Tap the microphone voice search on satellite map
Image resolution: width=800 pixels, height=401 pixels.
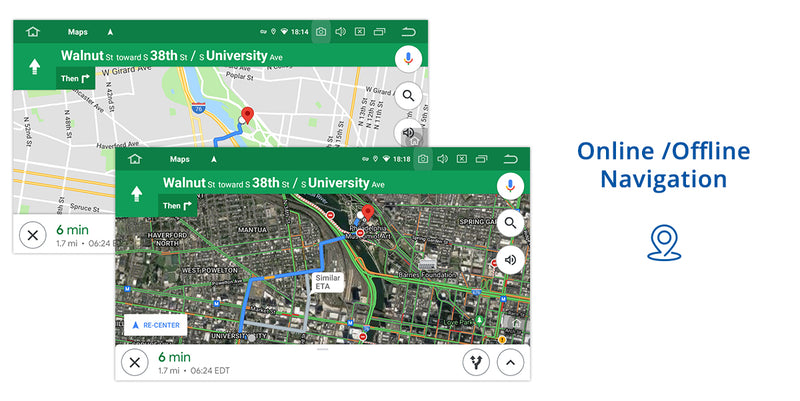[511, 185]
